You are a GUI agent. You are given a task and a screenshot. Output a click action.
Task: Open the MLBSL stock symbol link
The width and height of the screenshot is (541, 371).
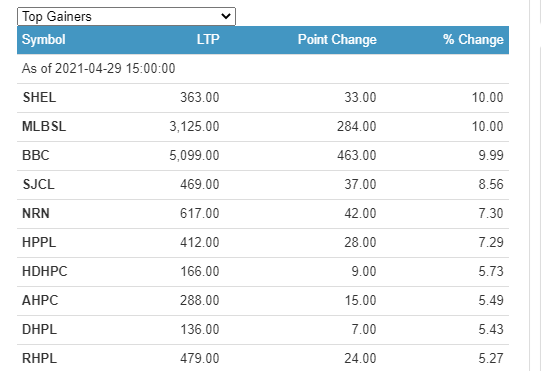44,126
